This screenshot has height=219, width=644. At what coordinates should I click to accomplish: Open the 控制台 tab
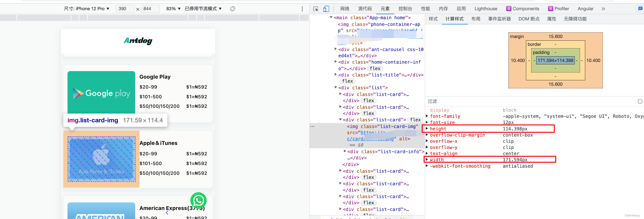point(405,9)
